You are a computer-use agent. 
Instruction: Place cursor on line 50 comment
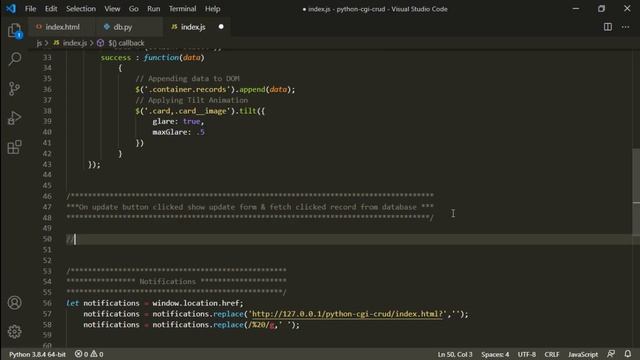pos(70,239)
